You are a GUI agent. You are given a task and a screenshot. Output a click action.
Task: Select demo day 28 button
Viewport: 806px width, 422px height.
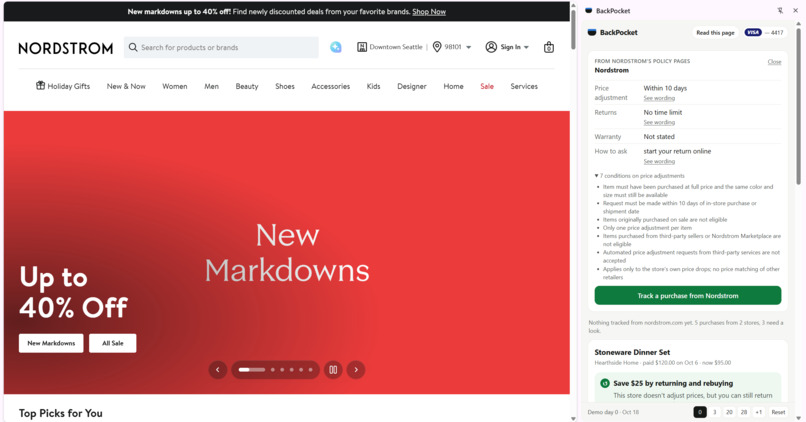tap(744, 412)
